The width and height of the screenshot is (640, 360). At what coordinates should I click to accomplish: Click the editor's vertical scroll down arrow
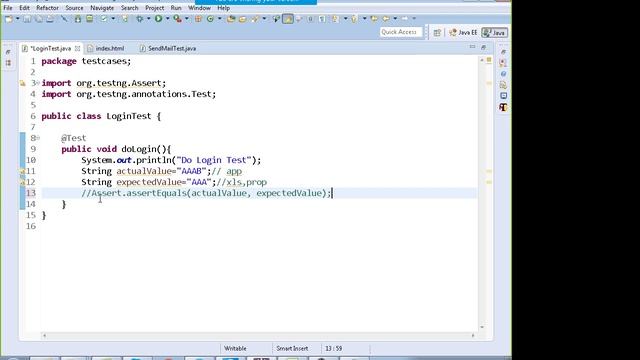click(482, 327)
